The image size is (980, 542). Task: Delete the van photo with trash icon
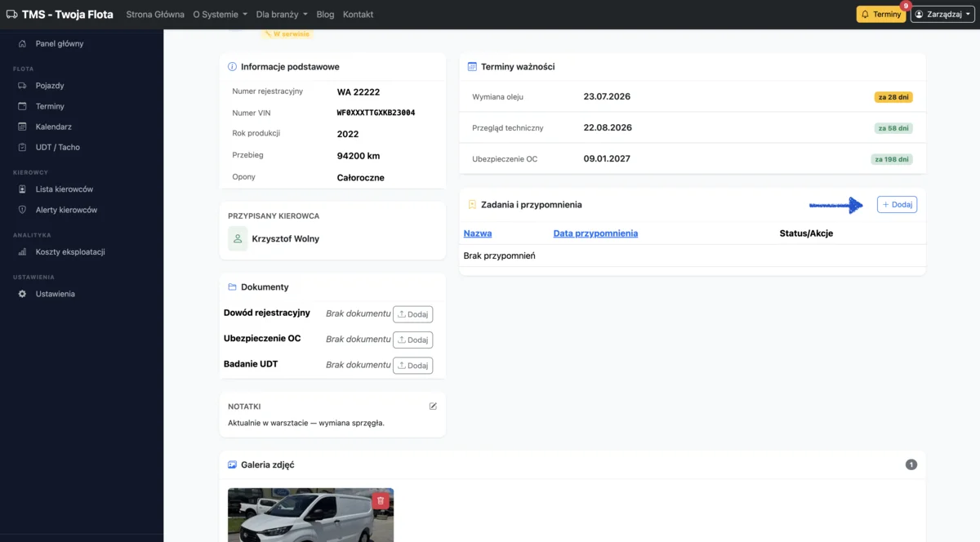(380, 501)
